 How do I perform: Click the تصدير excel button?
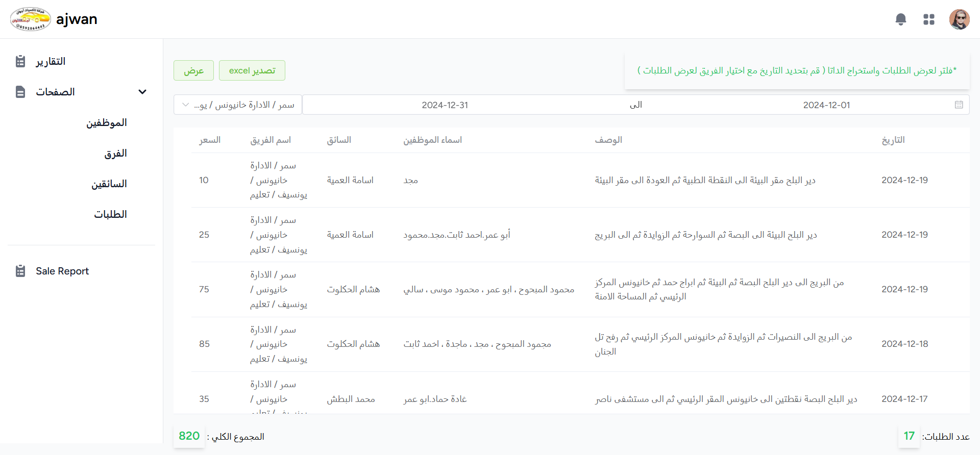(x=252, y=70)
